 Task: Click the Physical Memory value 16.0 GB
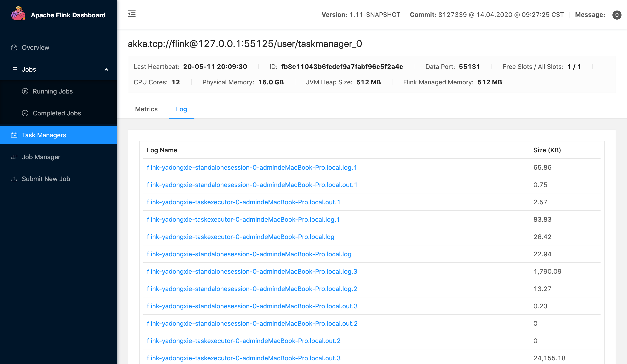click(271, 82)
